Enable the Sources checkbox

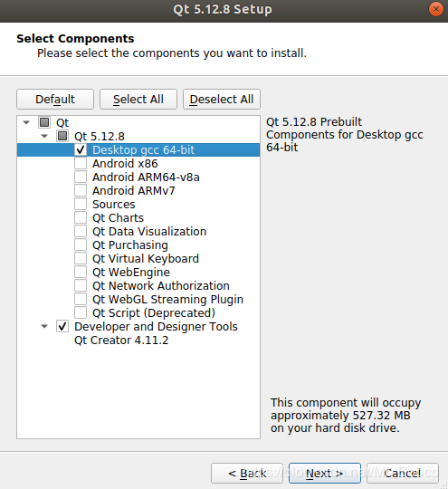click(x=81, y=204)
